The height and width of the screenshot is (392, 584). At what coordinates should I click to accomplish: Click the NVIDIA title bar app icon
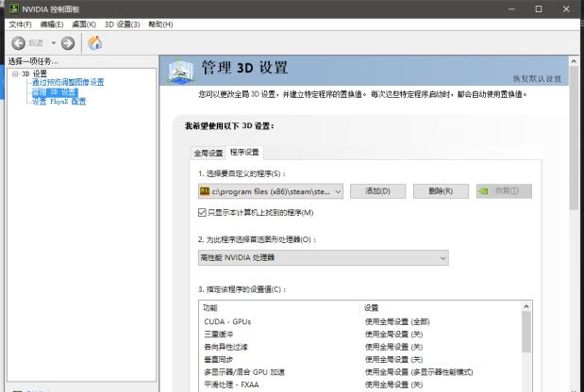14,8
